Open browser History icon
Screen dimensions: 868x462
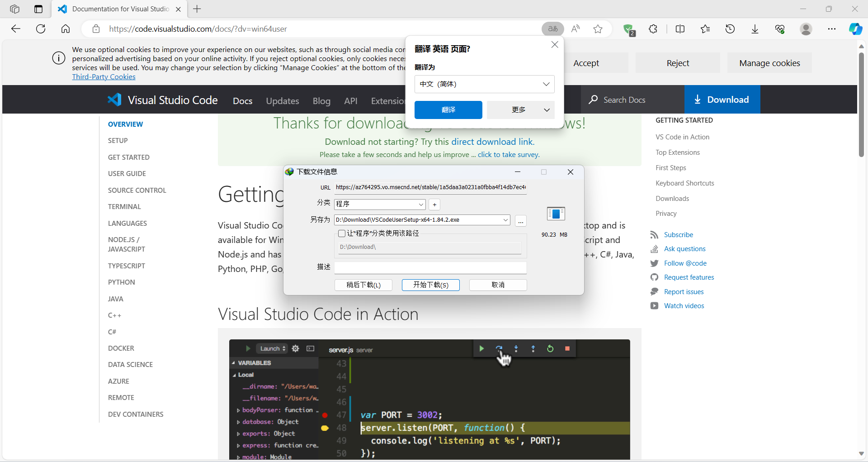pos(730,29)
